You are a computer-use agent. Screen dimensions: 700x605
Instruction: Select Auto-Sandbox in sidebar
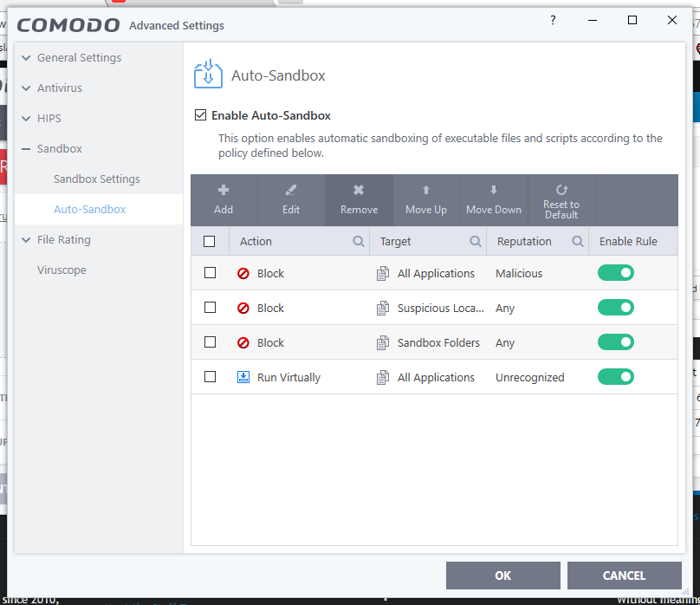[90, 210]
